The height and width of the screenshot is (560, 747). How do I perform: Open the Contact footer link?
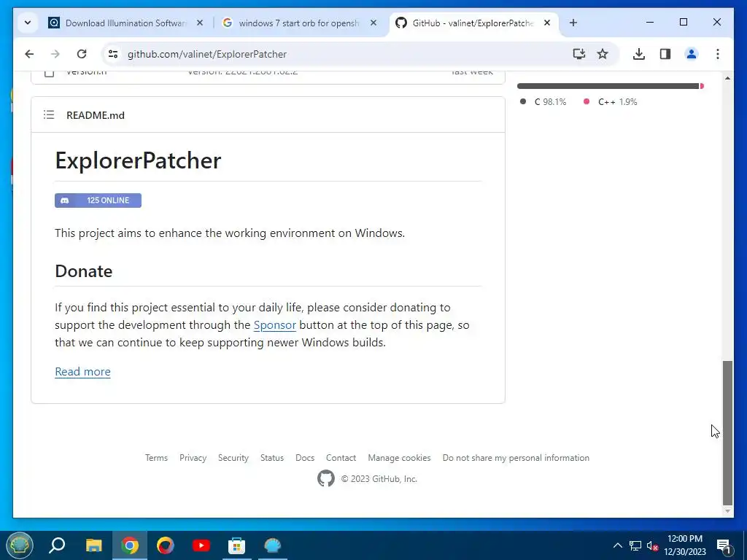click(341, 458)
